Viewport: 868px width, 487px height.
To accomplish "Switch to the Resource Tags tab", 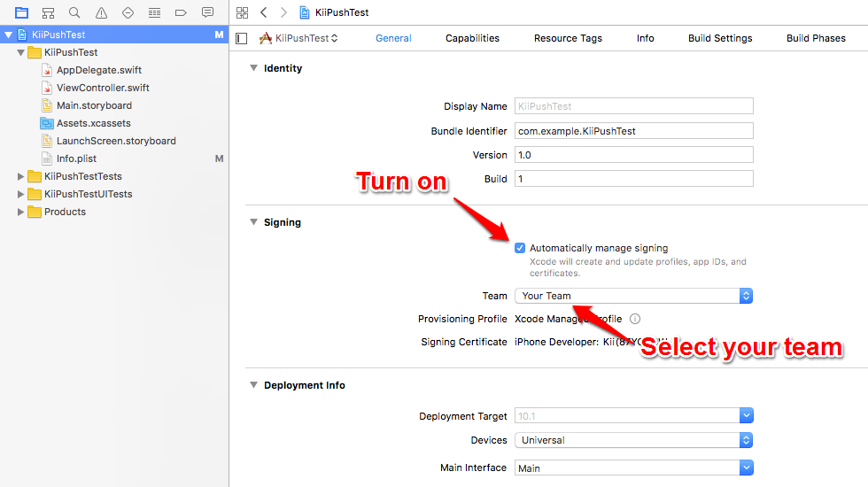I will click(x=568, y=38).
